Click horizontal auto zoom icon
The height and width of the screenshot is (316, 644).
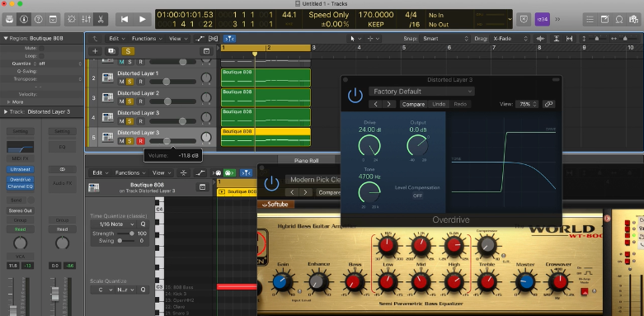(x=569, y=39)
